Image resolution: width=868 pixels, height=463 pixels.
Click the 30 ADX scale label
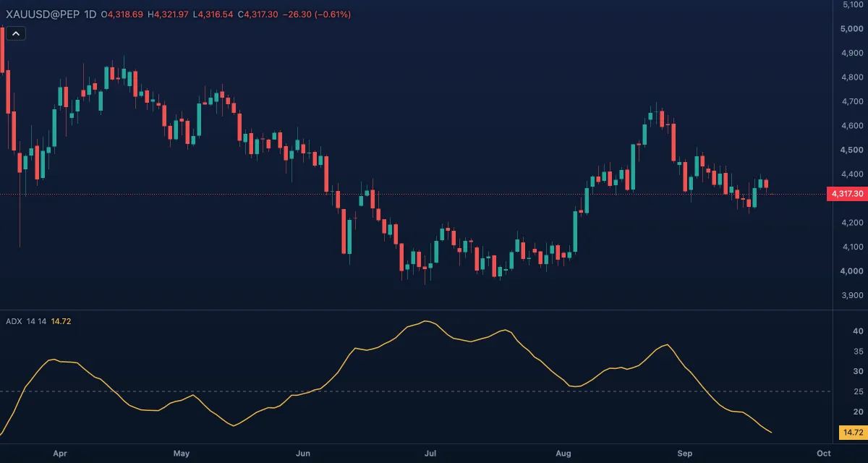pyautogui.click(x=859, y=371)
